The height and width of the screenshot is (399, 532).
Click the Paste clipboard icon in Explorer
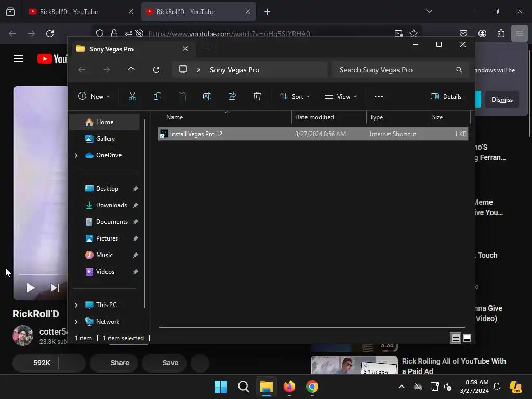click(182, 96)
